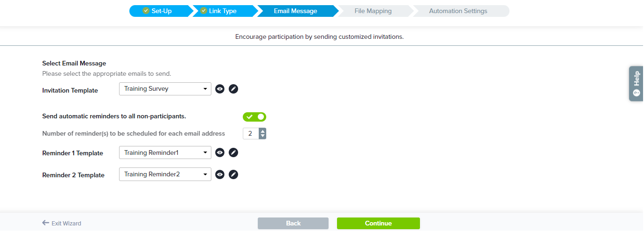Preview the Invitation Template email
Viewport: 644px width, 232px height.
(220, 89)
